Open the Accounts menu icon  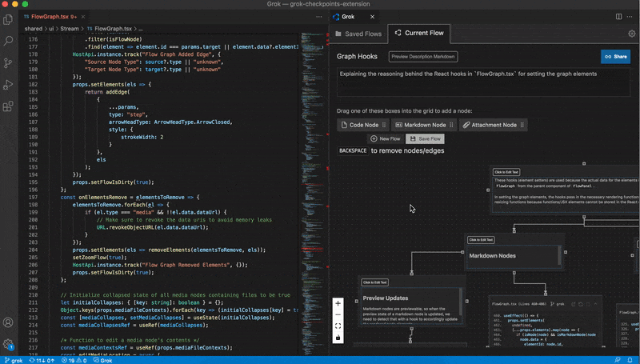[8, 322]
